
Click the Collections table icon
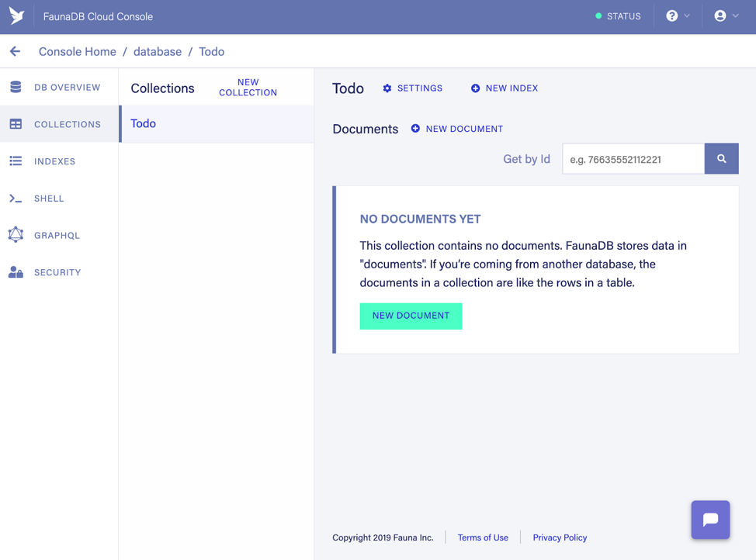[x=16, y=124]
